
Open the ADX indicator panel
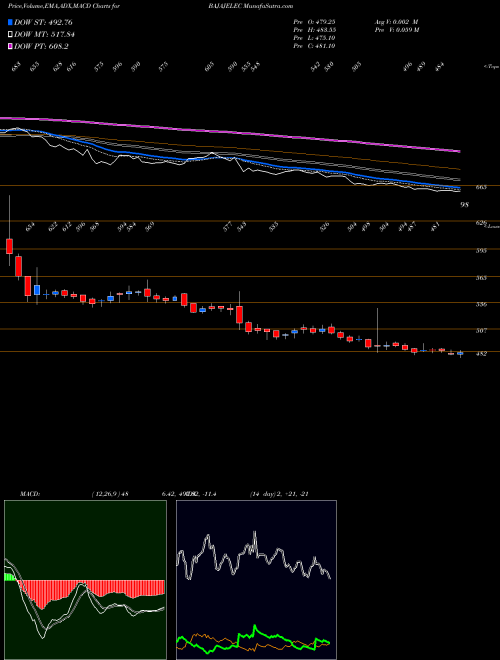click(x=256, y=580)
